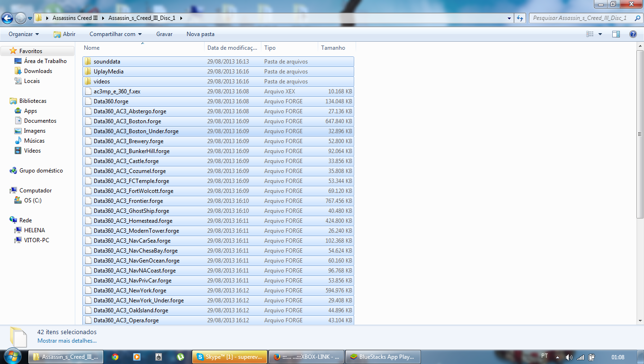Select file Data360_AC3_Boston.forge
644x364 pixels.
(218, 121)
